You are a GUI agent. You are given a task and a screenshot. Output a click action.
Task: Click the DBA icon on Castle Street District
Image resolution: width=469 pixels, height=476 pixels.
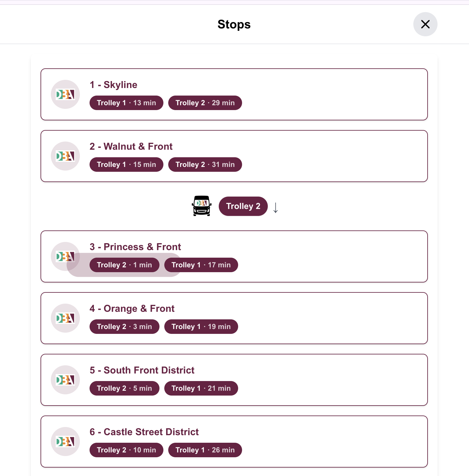pyautogui.click(x=65, y=441)
